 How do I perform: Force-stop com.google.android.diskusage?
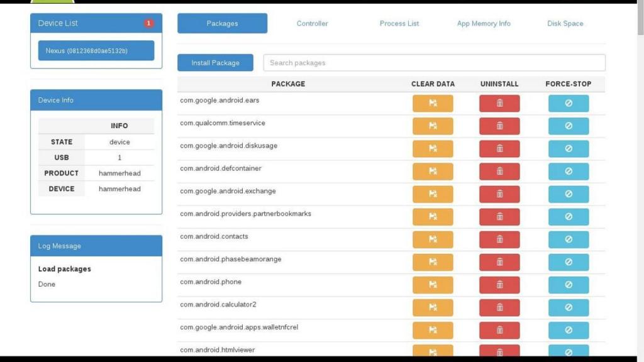point(568,148)
